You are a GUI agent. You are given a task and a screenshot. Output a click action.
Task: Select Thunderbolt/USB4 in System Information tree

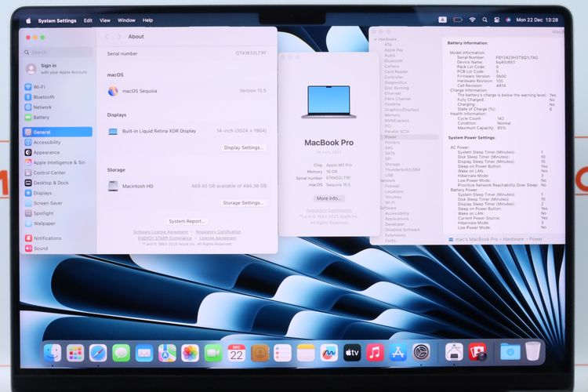point(403,169)
